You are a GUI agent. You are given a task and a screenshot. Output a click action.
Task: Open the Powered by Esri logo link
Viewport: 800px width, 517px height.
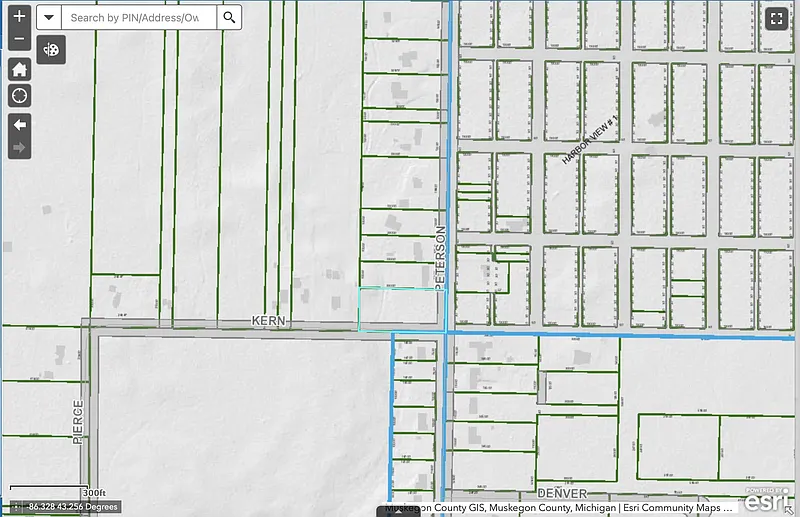click(x=766, y=500)
